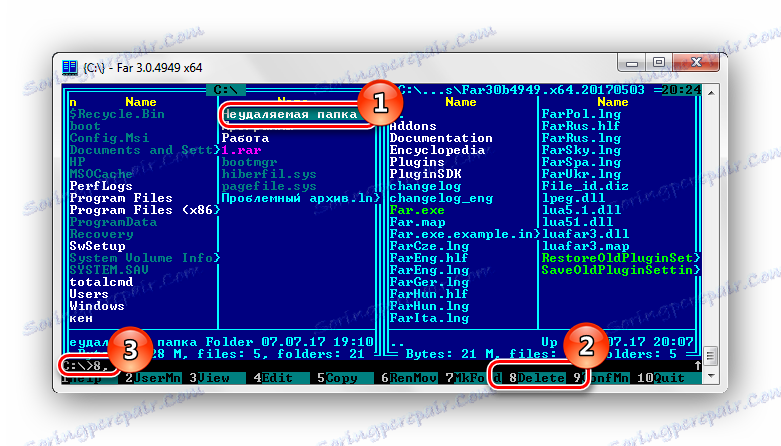Select the Users folder

tap(89, 294)
